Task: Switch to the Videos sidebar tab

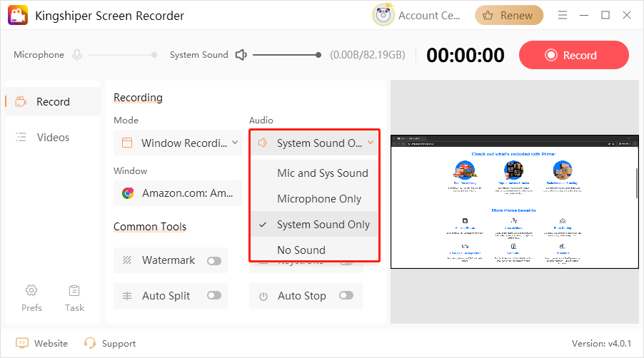Action: pos(53,137)
